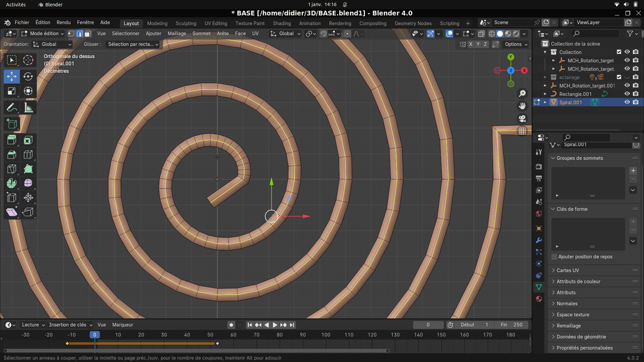644x362 pixels.
Task: Select the Shear tool
Action: 11,212
